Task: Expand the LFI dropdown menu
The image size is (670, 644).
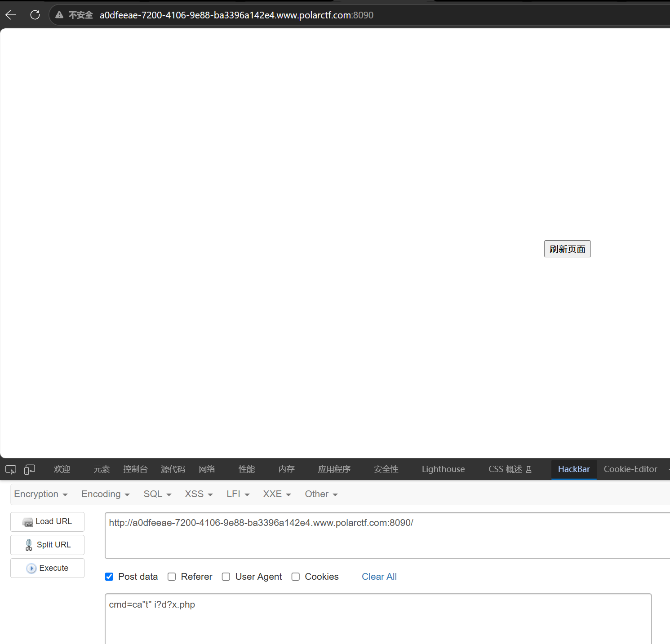Action: [238, 494]
